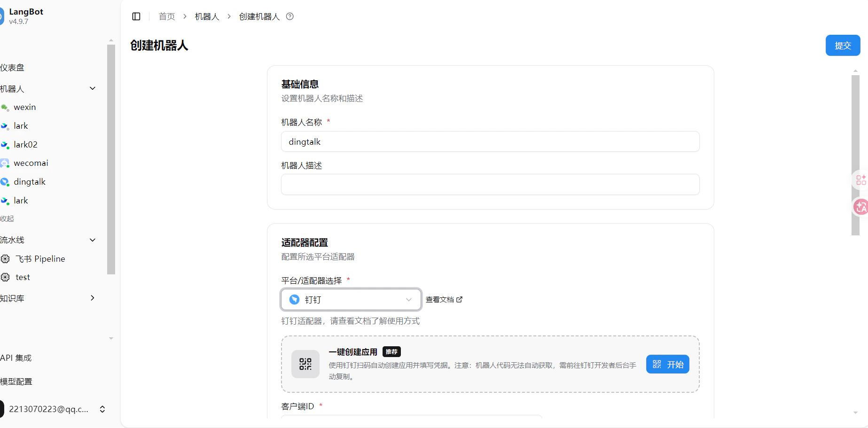
Task: Click the dingtalk bot icon in sidebar
Action: pos(5,182)
